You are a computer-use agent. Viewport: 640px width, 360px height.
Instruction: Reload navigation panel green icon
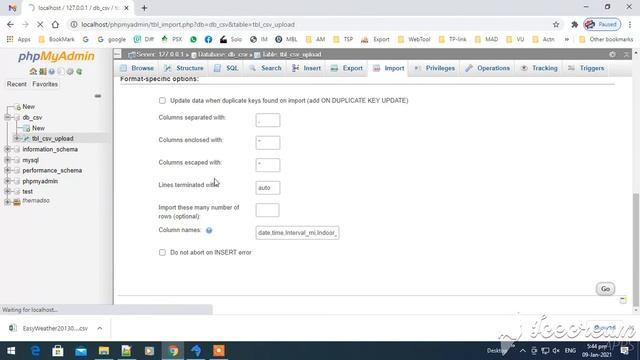click(79, 71)
